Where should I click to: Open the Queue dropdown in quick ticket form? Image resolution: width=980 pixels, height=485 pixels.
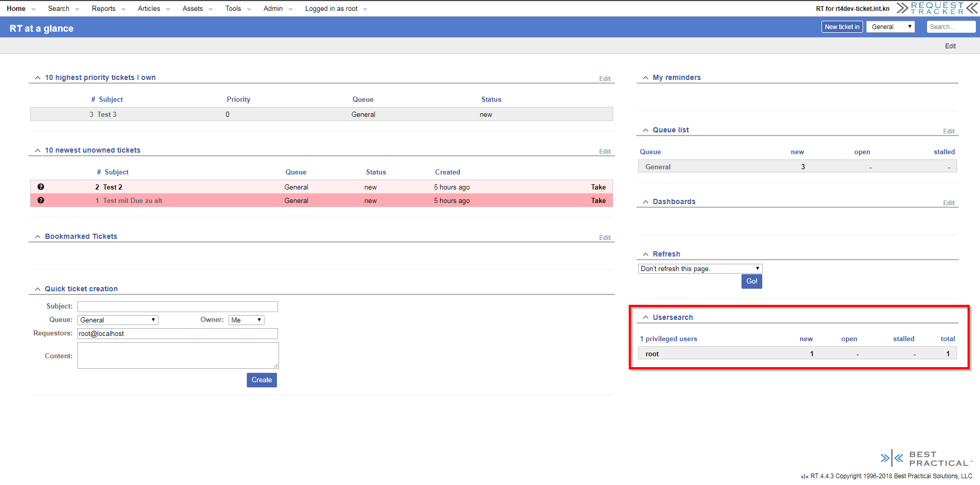[118, 320]
